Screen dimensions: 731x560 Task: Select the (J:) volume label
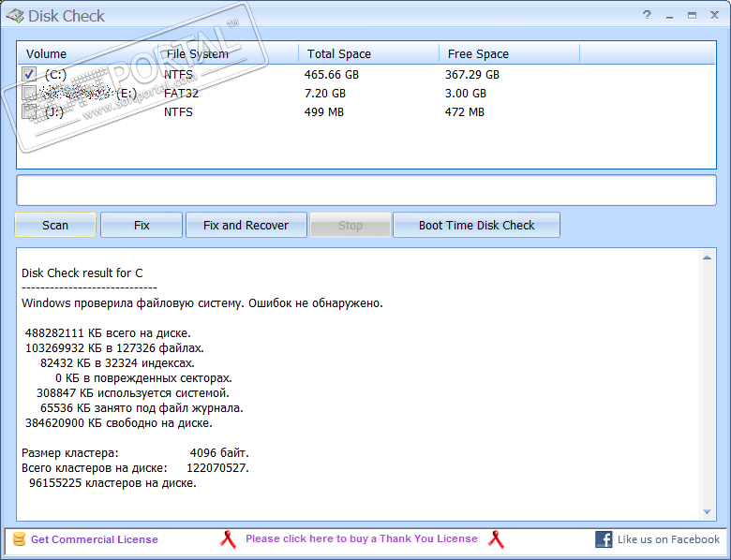tap(54, 111)
